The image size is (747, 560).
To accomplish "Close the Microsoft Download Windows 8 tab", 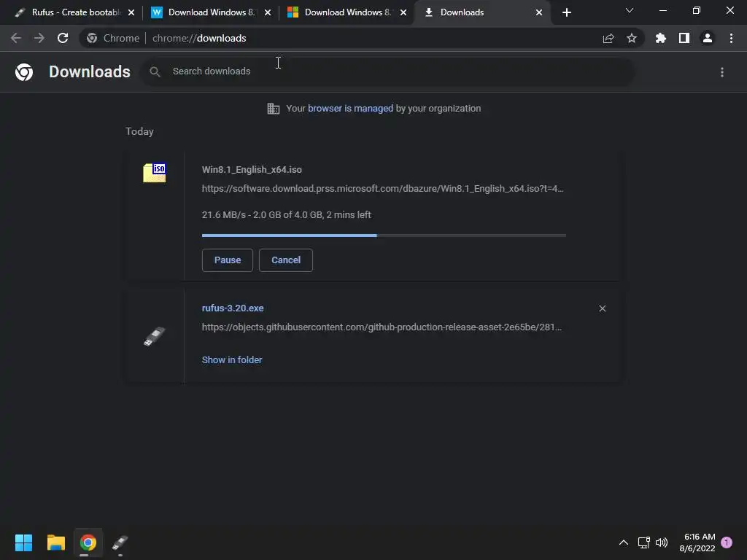I will point(403,12).
